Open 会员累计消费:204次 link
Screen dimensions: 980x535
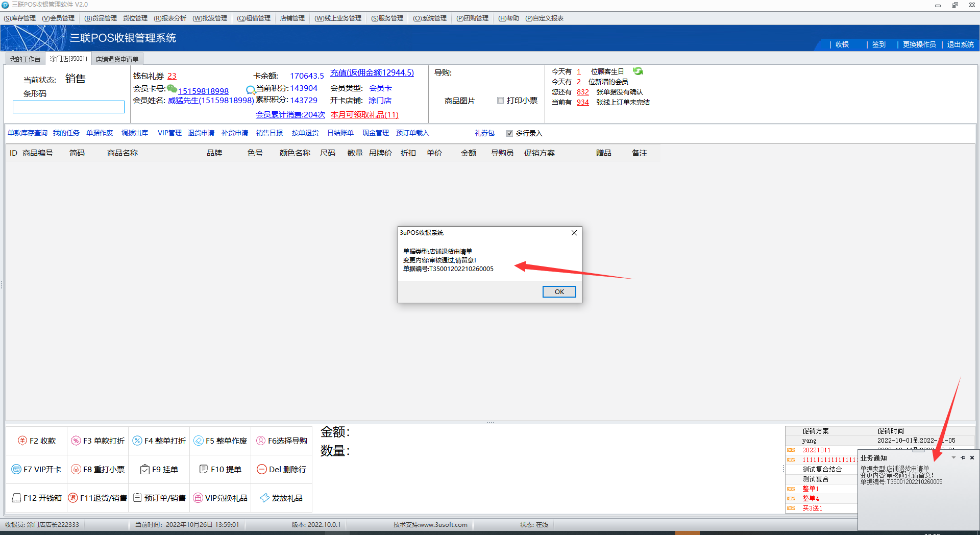(x=290, y=115)
